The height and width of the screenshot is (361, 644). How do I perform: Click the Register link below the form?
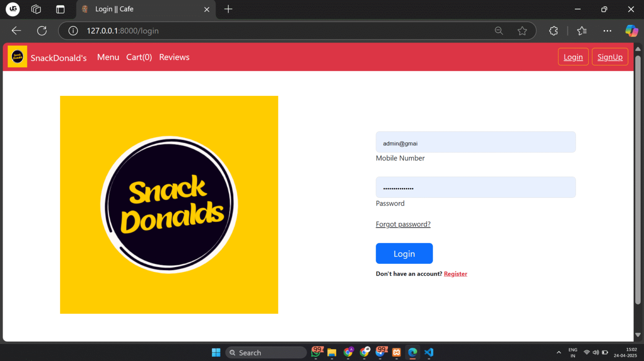point(455,273)
